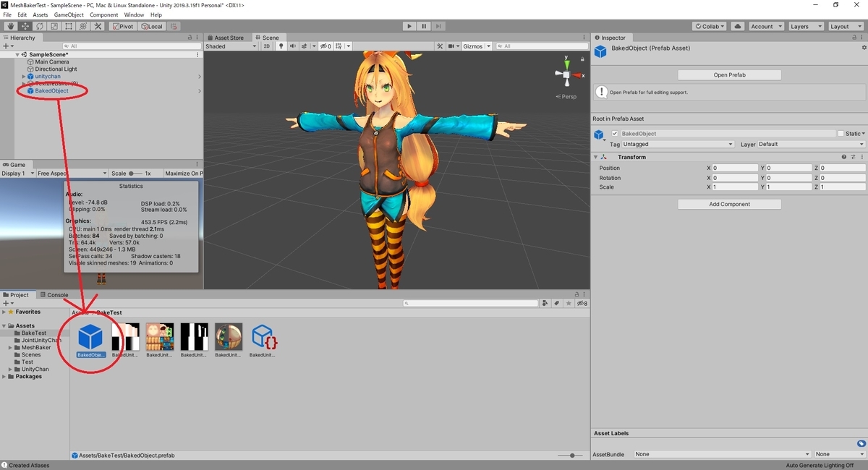Screen dimensions: 868x470
Task: Adjust the Project icon size slider
Action: point(571,456)
